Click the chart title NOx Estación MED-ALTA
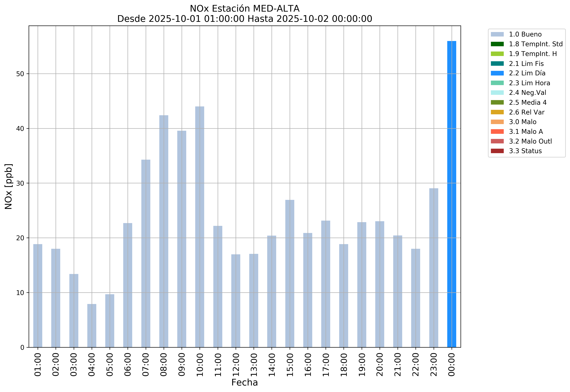Screen dimensions: 570x392 click(245, 9)
